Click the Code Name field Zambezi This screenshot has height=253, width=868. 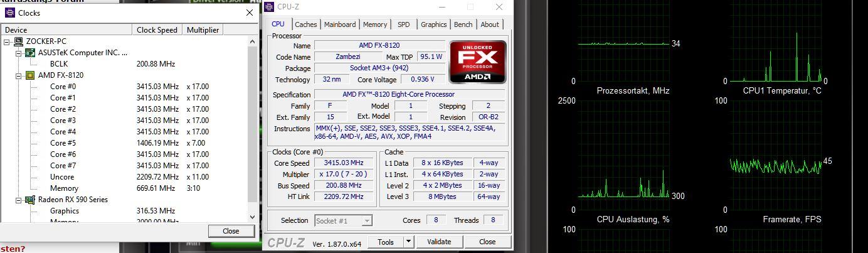(348, 57)
